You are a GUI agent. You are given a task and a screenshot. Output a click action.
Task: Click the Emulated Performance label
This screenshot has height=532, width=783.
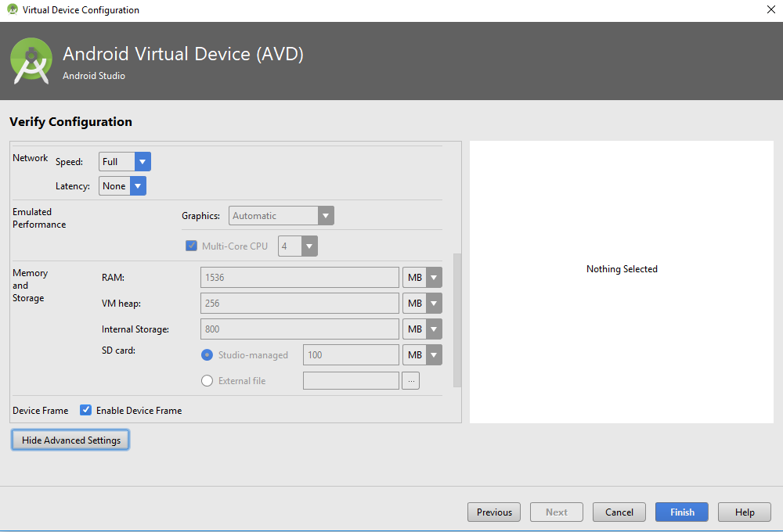(39, 218)
